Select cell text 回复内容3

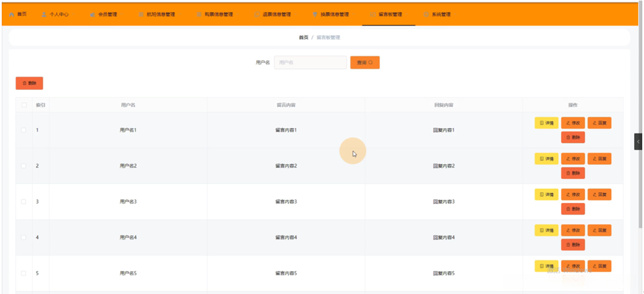tap(443, 202)
